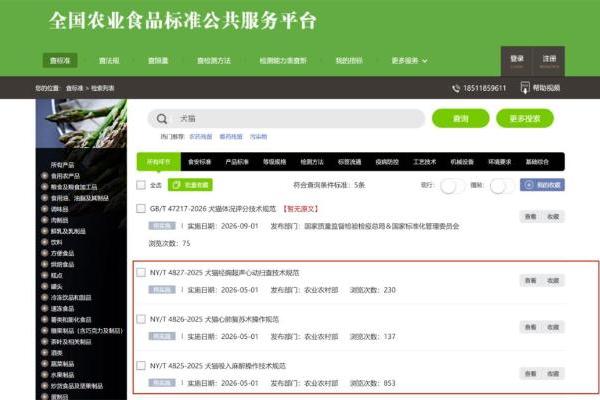The height and width of the screenshot is (400, 600).
Task: Switch to the 工艺技术 tab
Action: pos(425,162)
